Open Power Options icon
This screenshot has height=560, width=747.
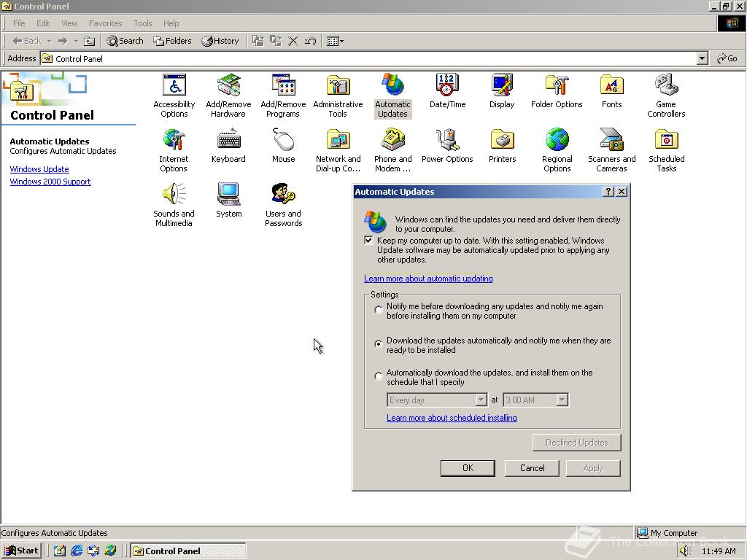click(447, 145)
